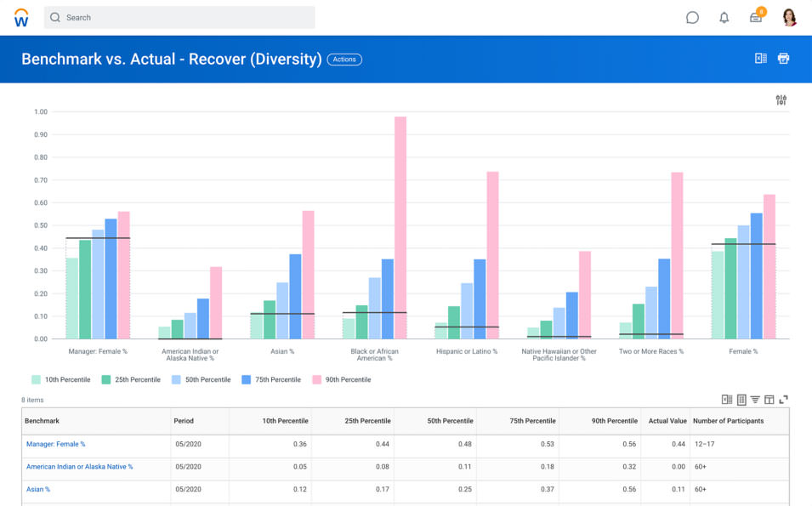812x506 pixels.
Task: Open your Workday inbox with the badge
Action: pos(755,17)
